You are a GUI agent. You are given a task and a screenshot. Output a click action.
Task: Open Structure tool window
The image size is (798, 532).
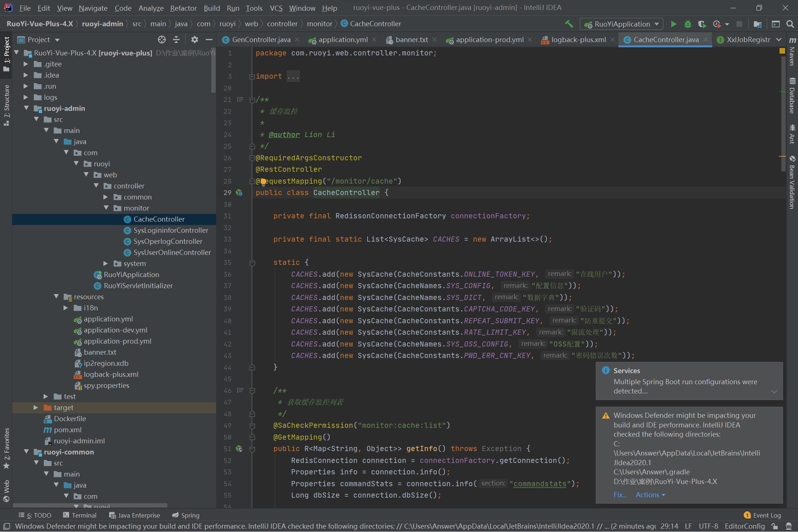click(6, 105)
